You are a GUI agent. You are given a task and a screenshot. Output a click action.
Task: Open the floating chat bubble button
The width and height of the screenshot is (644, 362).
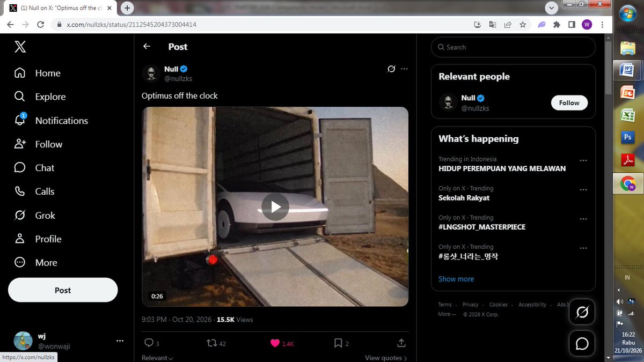click(x=582, y=344)
